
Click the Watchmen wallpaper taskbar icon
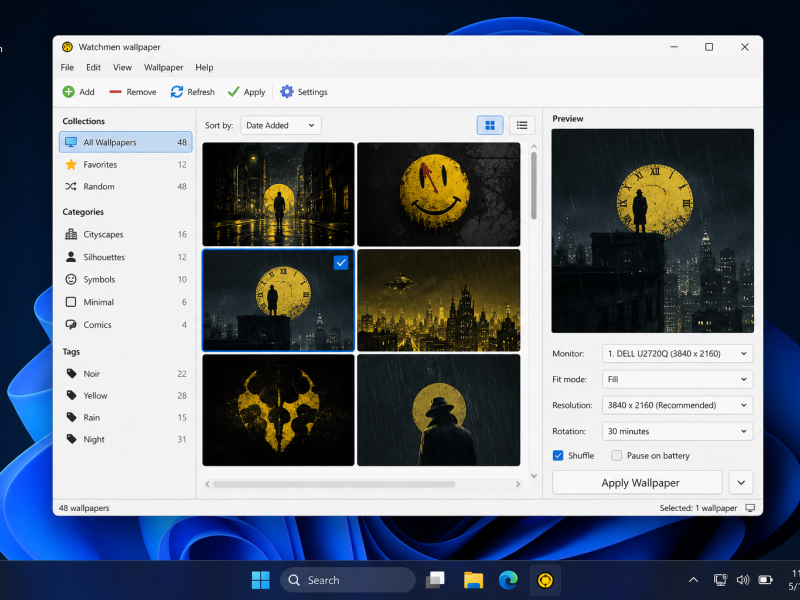coord(545,580)
